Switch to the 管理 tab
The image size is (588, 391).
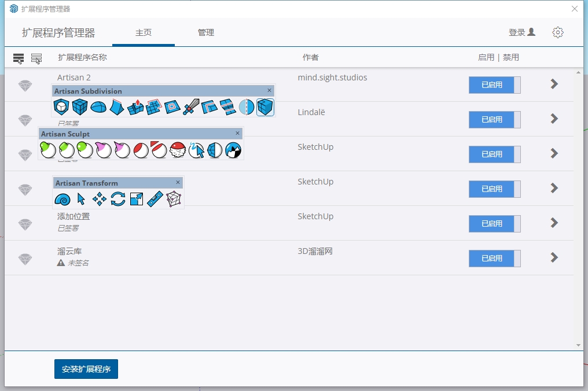click(206, 32)
